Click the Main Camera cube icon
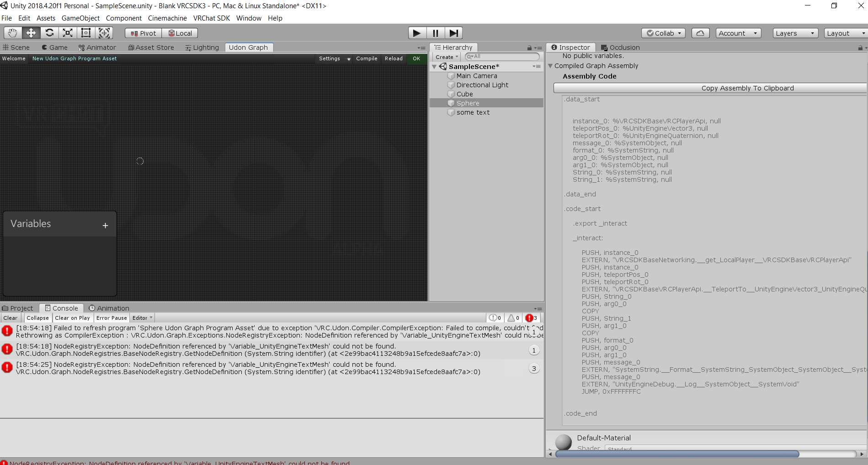The height and width of the screenshot is (465, 868). pos(451,76)
